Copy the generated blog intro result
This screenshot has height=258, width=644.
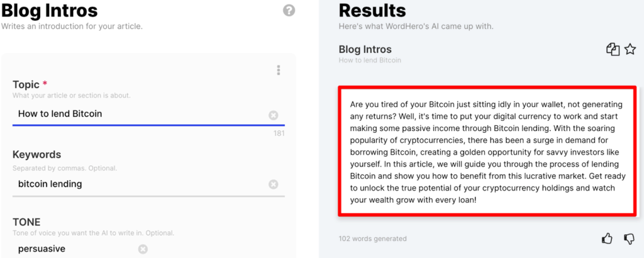tap(613, 50)
